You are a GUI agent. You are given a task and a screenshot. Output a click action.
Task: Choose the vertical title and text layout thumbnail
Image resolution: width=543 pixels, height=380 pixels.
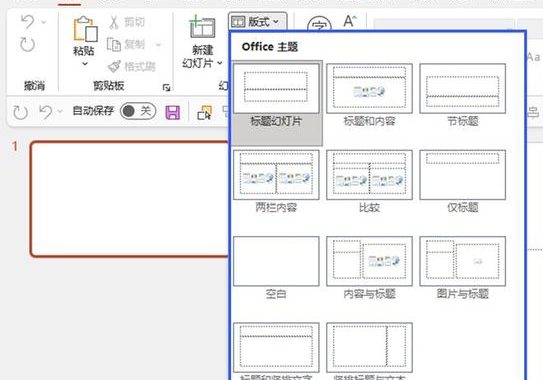[369, 347]
